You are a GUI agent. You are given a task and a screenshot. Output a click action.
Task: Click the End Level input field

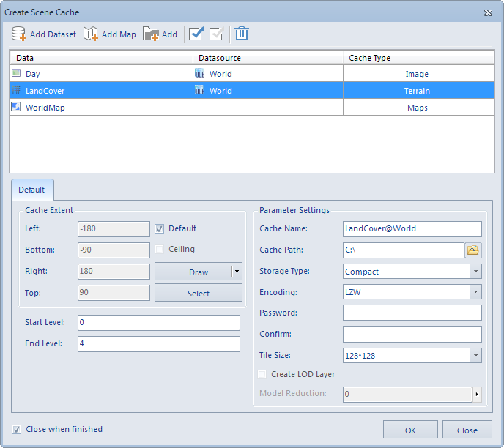tap(158, 344)
